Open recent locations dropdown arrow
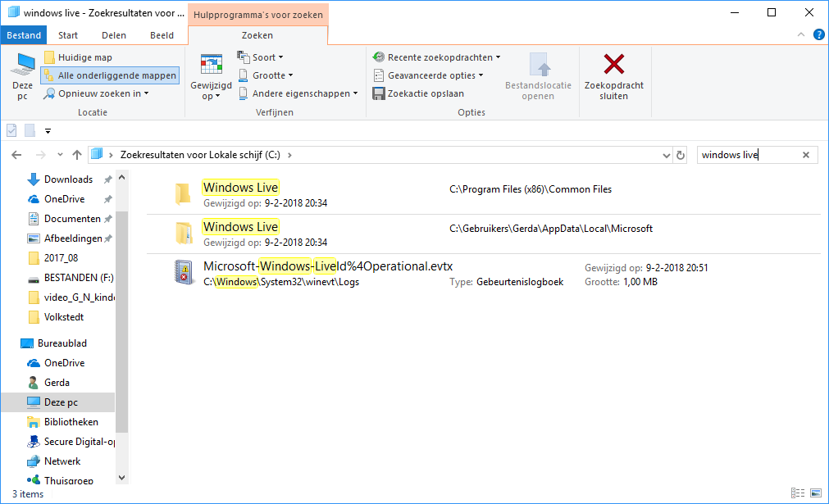829x504 pixels. click(x=60, y=155)
